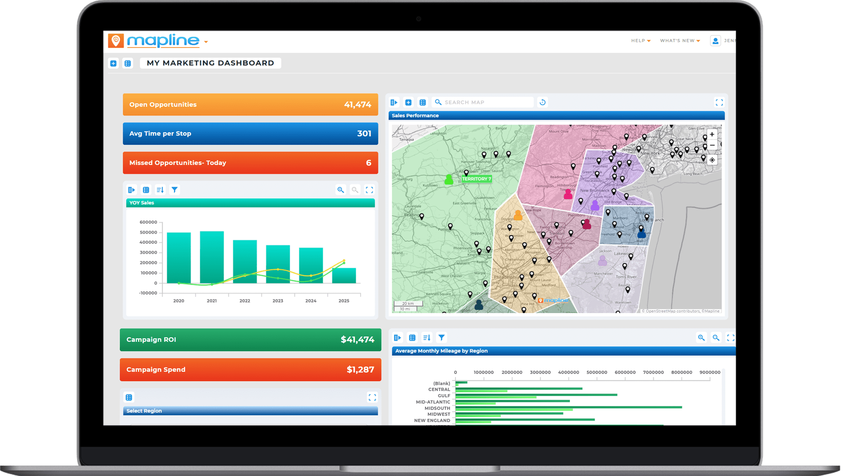Click the zoom-in magnifier on YOY Sales chart
Viewport: 868px width, 476px height.
tap(341, 189)
